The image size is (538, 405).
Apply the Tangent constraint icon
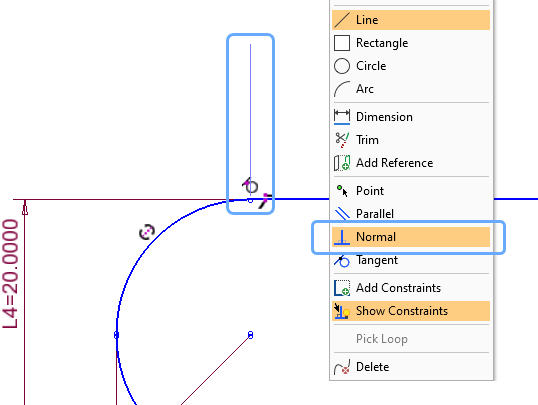pyautogui.click(x=342, y=261)
